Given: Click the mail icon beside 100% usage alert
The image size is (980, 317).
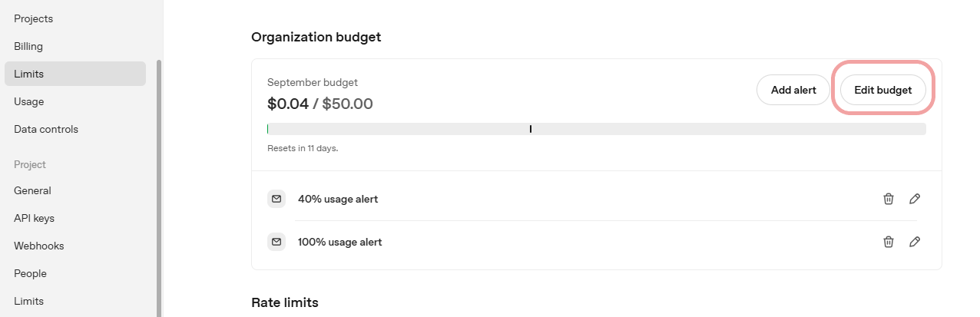Looking at the screenshot, I should click(x=276, y=242).
